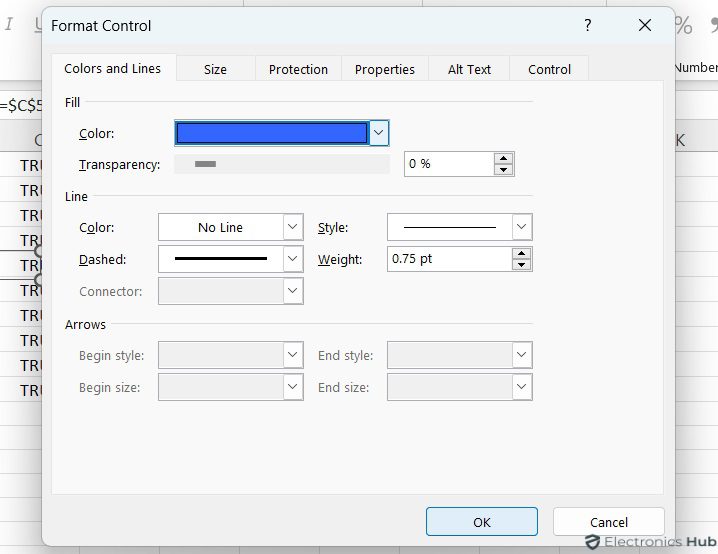Image resolution: width=718 pixels, height=554 pixels.
Task: Go to the Properties tab
Action: pos(384,69)
